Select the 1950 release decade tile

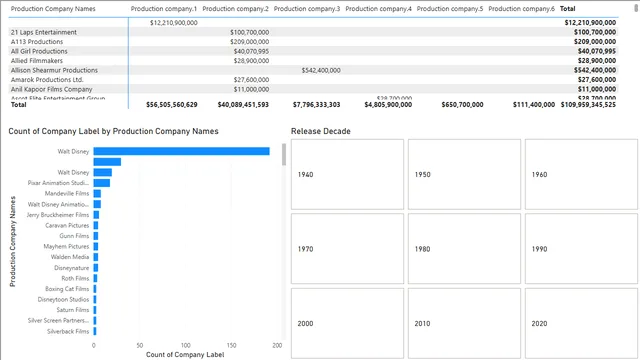tap(464, 174)
